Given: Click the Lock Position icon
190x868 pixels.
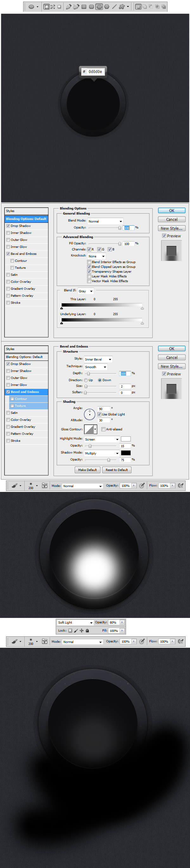Looking at the screenshot, I should (x=81, y=630).
